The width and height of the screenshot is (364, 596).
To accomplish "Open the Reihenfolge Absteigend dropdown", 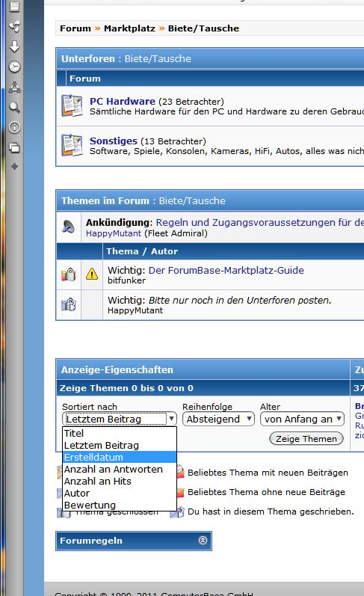I will click(x=218, y=419).
